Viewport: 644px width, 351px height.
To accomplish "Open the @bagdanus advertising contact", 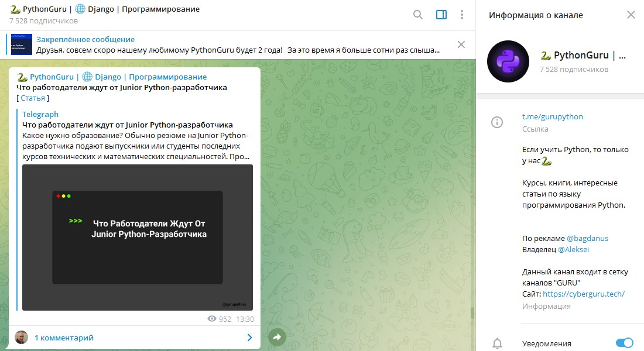I will pyautogui.click(x=587, y=238).
